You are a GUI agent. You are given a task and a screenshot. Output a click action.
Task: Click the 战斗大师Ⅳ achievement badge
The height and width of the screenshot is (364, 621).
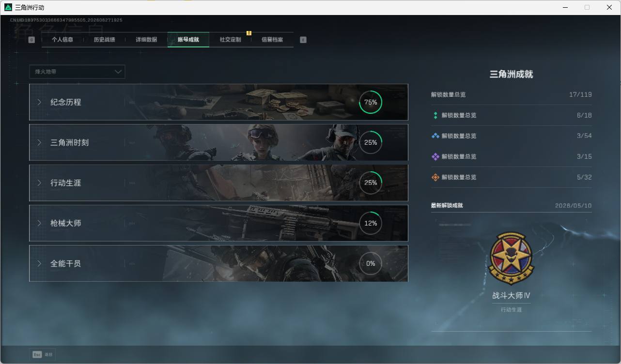click(x=511, y=259)
